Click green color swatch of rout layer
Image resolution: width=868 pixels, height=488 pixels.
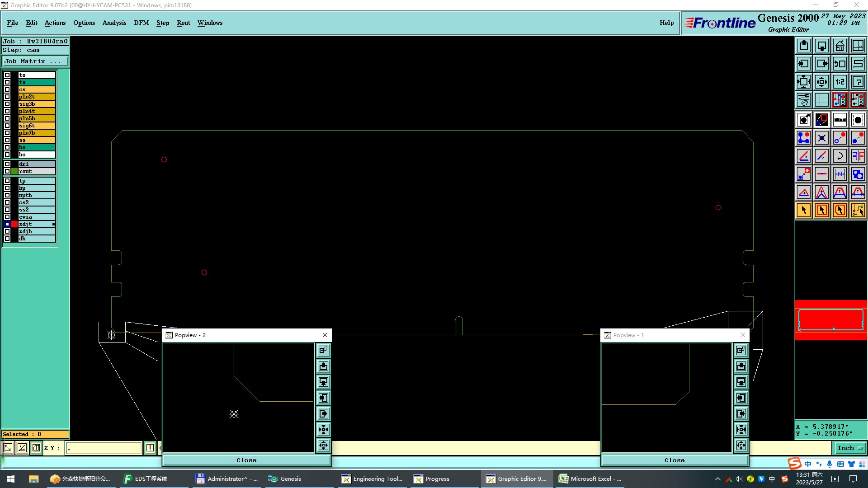[x=14, y=171]
